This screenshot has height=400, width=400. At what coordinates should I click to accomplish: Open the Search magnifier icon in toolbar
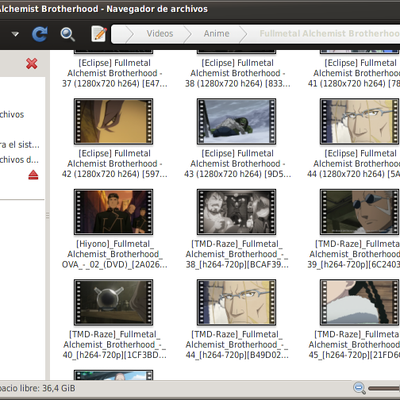[68, 34]
